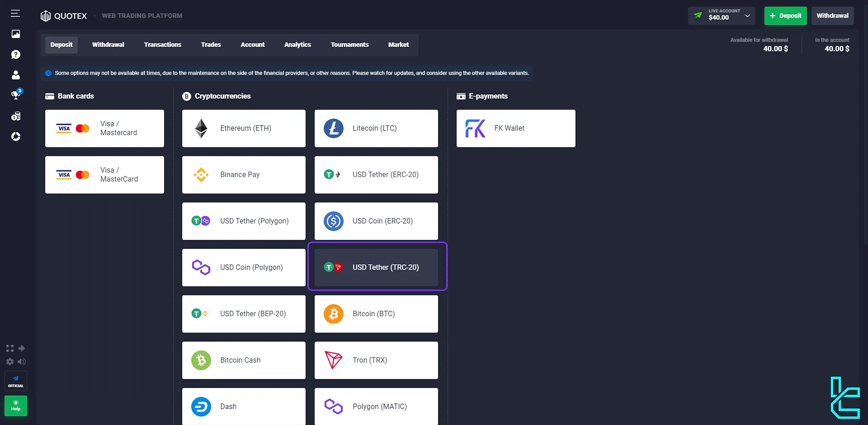Viewport: 868px width, 425px height.
Task: Open the Account tab
Action: tap(253, 45)
